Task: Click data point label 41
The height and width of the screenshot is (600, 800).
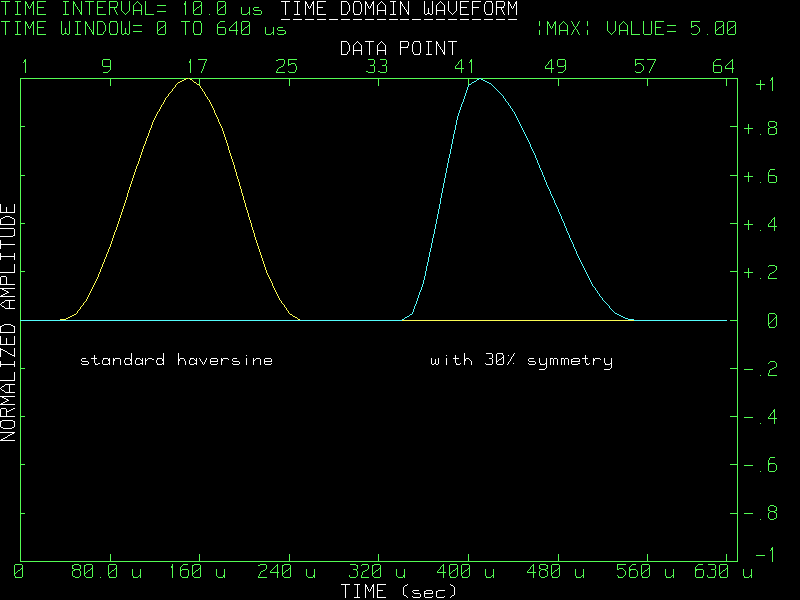Action: pyautogui.click(x=465, y=67)
